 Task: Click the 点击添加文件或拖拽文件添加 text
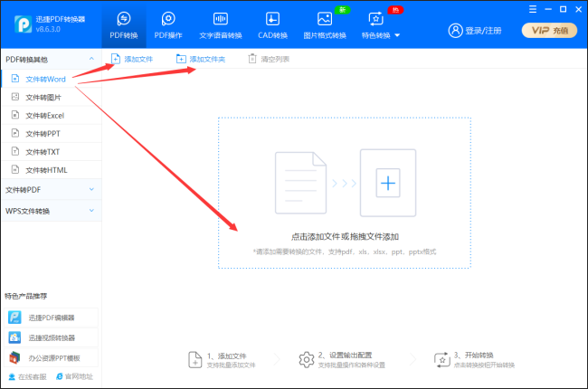tap(345, 237)
